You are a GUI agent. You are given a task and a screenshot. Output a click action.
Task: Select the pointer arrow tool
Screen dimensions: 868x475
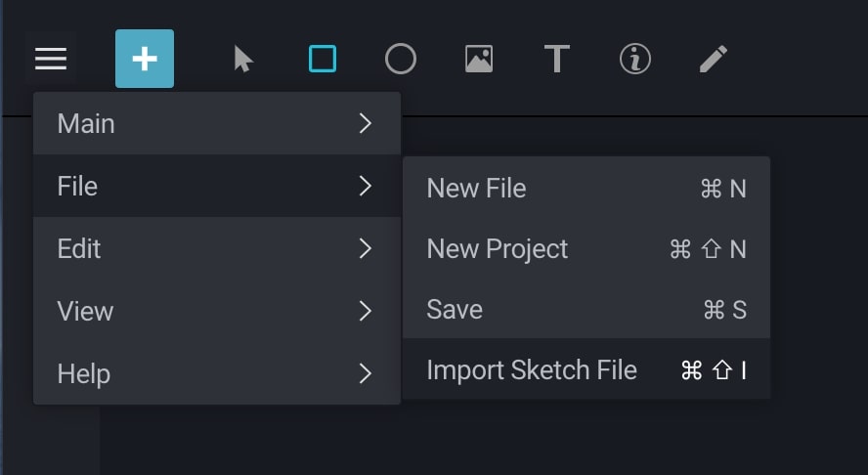click(x=243, y=60)
